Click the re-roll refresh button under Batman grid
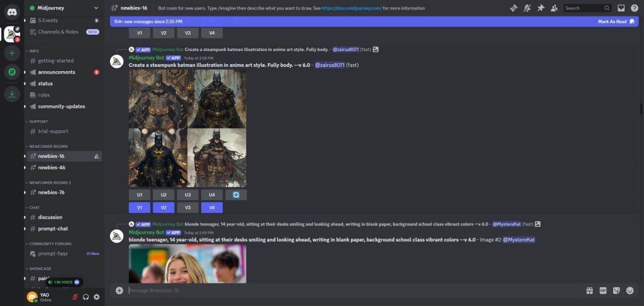Screen dimensions: 644x306 [236, 195]
